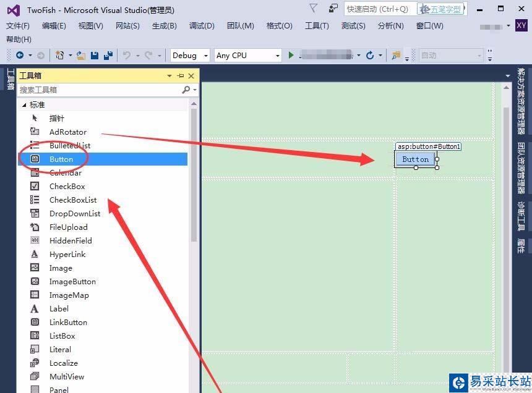Viewport: 532px width, 393px height.
Task: Collapse the 标准 toolbox group
Action: click(24, 105)
